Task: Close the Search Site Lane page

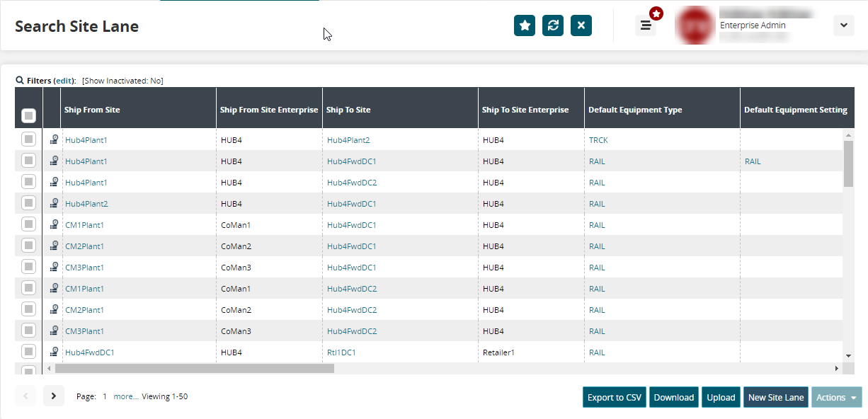Action: 581,25
